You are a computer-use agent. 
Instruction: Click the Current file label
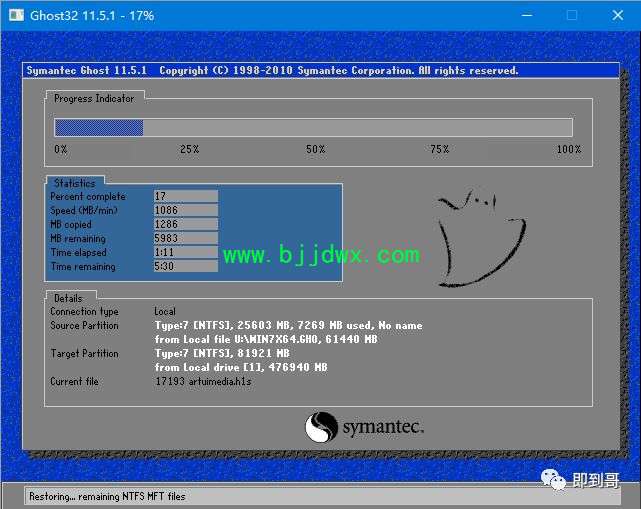tap(74, 381)
